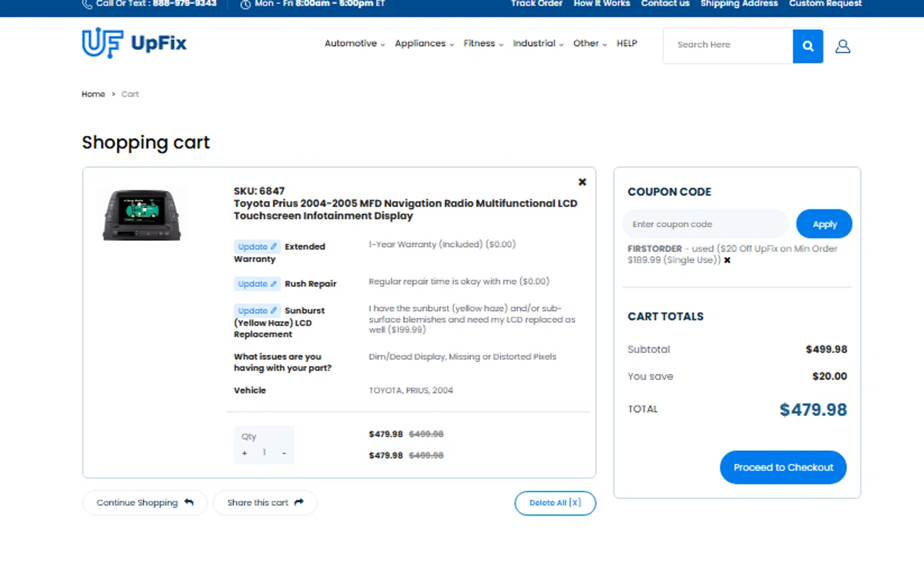Expand the Appliances menu
The height and width of the screenshot is (568, 924).
(x=424, y=43)
